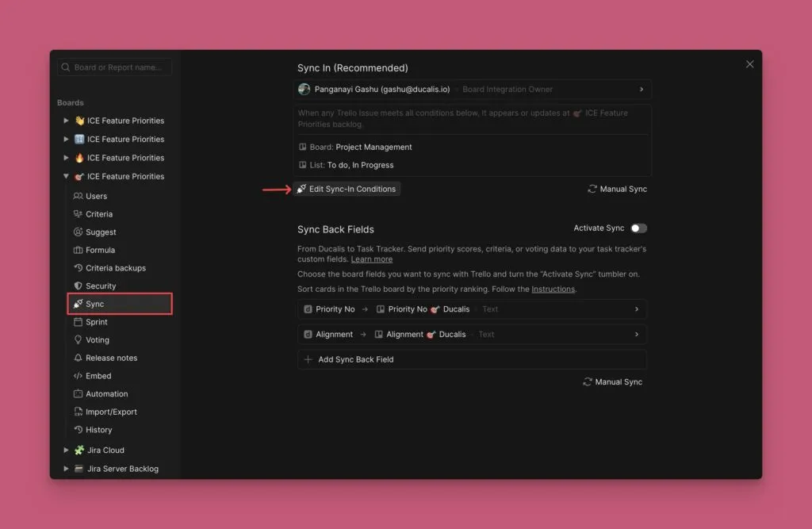The image size is (812, 529).
Task: Click the Sprint calendar icon
Action: (78, 322)
